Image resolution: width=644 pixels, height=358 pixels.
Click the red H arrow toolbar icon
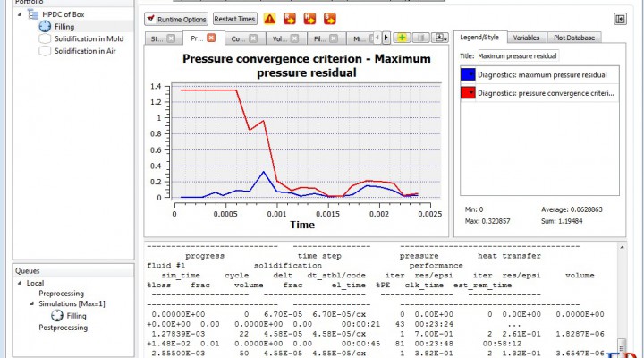pos(310,19)
